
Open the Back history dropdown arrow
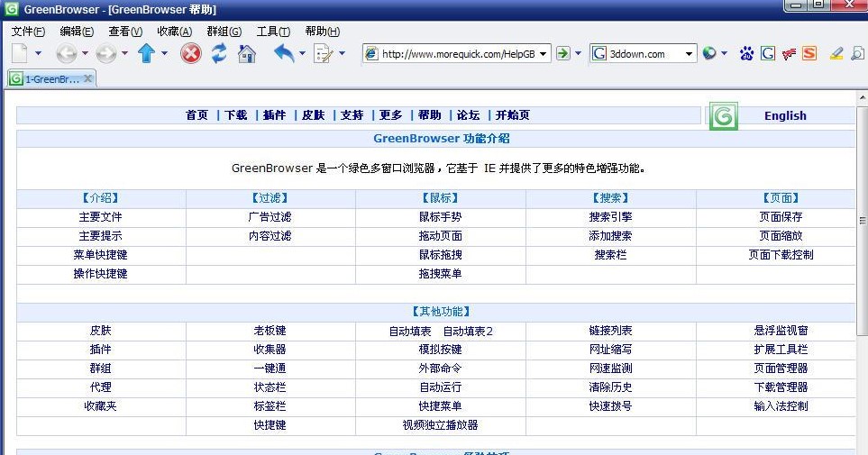(85, 53)
